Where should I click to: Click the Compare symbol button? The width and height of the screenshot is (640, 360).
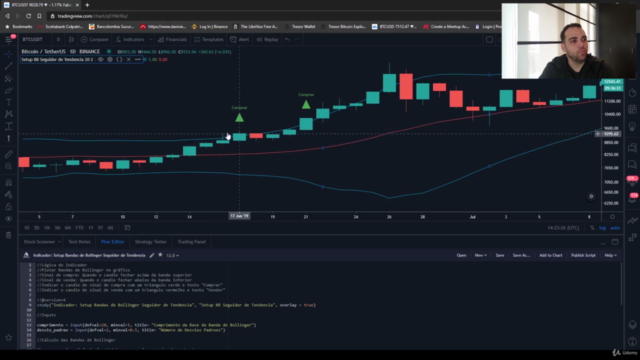[95, 40]
